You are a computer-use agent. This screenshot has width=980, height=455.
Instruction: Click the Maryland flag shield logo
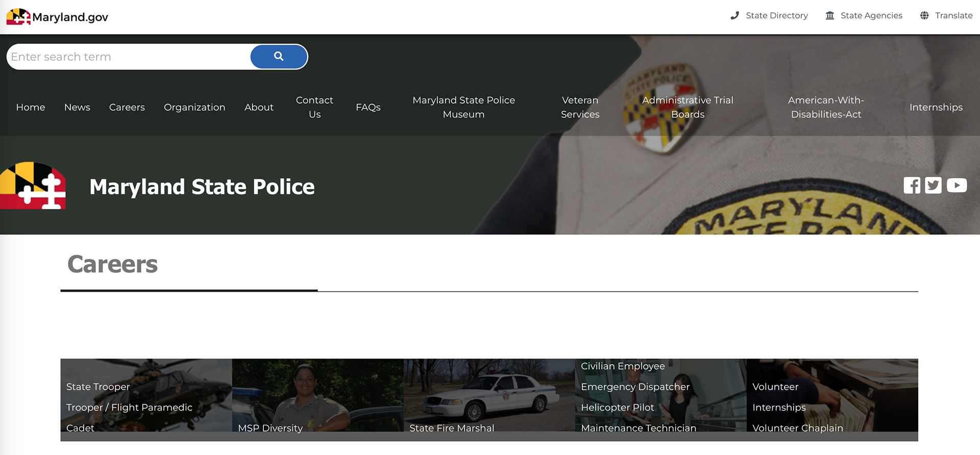coord(33,185)
